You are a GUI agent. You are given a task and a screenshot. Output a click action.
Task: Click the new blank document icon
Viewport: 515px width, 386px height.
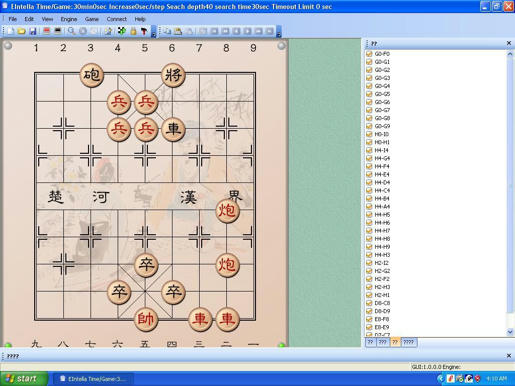10,31
